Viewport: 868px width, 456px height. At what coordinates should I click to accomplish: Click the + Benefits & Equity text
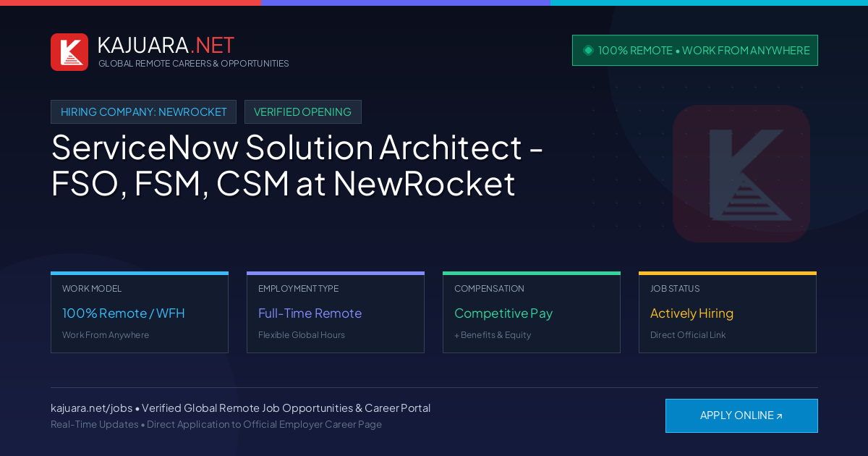tap(493, 335)
